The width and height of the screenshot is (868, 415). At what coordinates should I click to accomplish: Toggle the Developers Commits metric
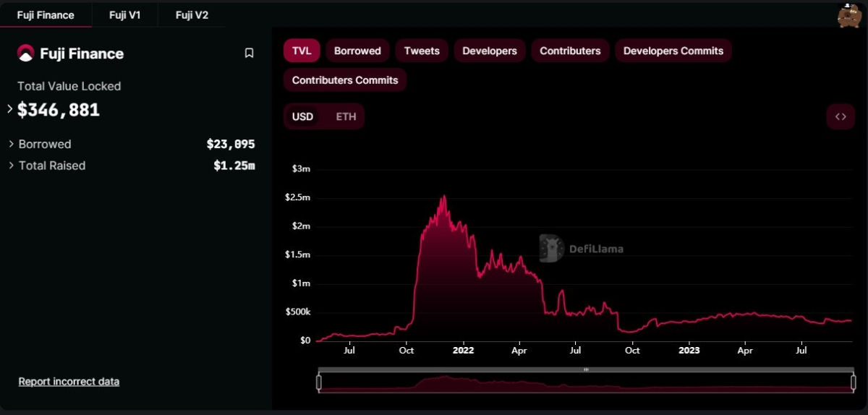673,51
